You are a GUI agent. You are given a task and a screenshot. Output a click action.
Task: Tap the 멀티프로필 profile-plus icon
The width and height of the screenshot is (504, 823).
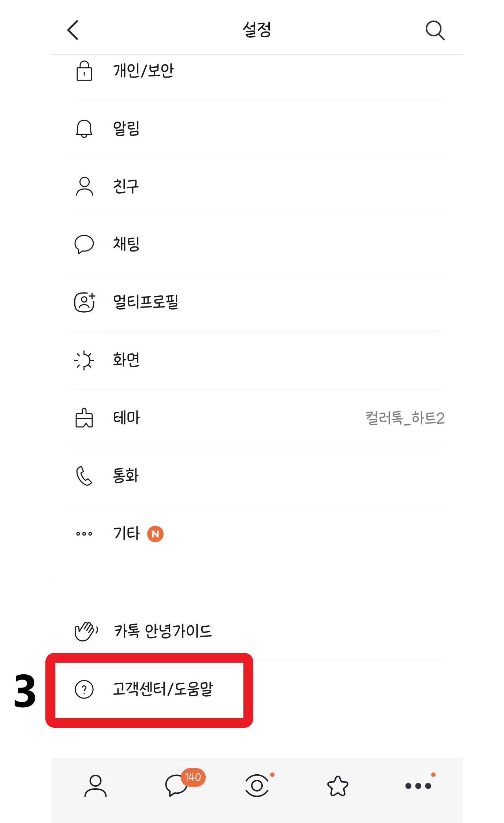click(85, 302)
